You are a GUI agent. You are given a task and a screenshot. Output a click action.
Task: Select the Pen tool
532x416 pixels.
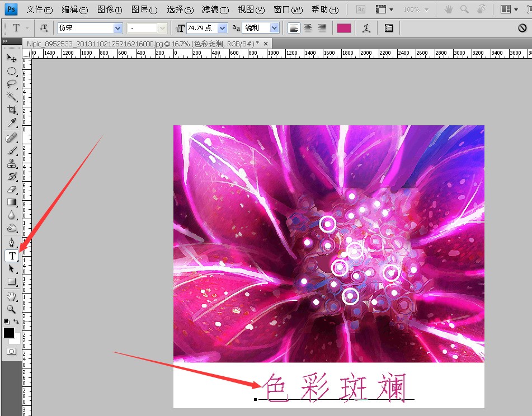(12, 243)
